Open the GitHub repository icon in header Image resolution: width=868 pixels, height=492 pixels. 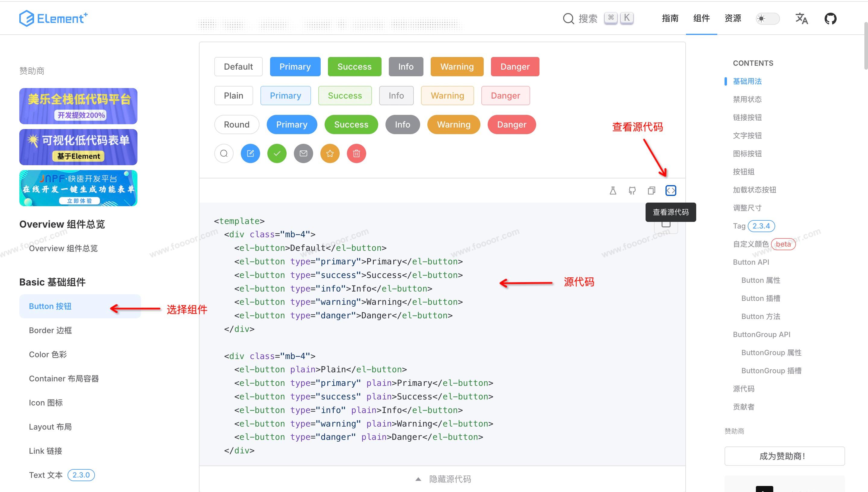830,18
